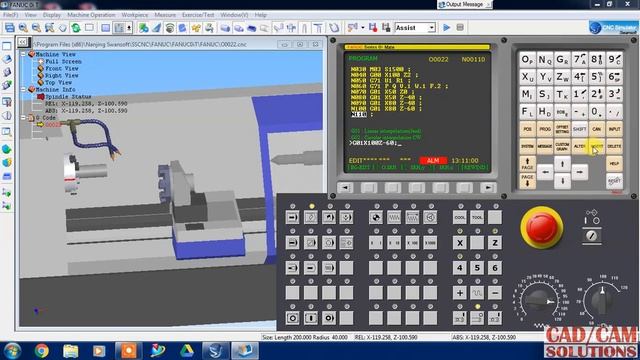Image resolution: width=640 pixels, height=360 pixels.
Task: Open the Help menu
Action: [260, 15]
